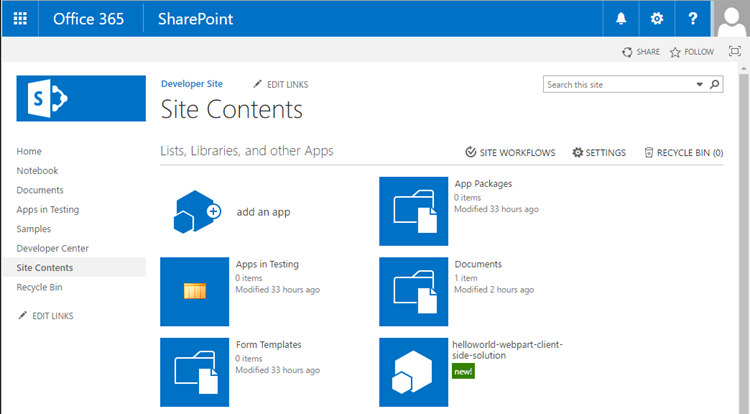Image resolution: width=750 pixels, height=414 pixels.
Task: Open Documents in the left navigation
Action: 40,190
